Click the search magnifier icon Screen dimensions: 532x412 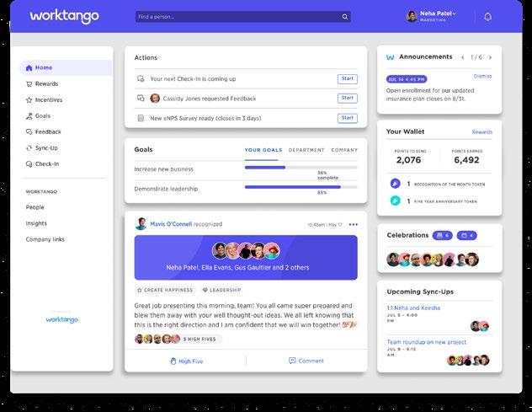click(x=345, y=17)
